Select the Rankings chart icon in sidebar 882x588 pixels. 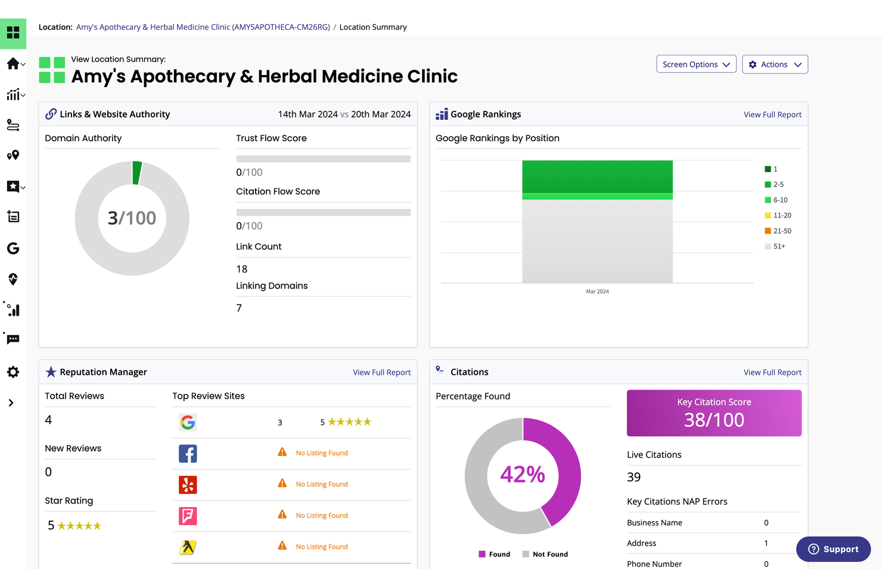click(x=13, y=94)
